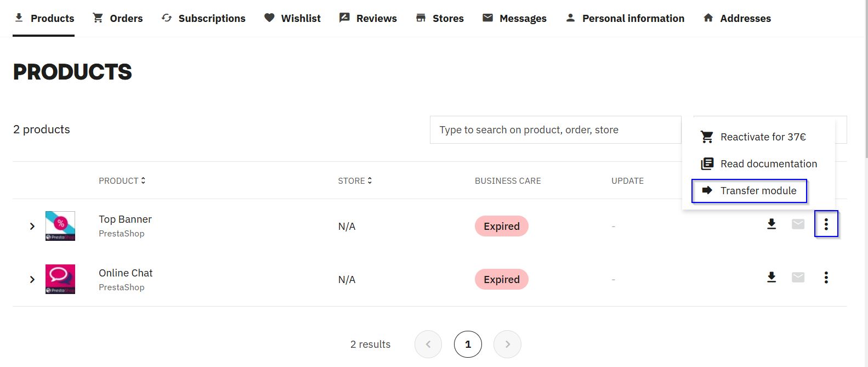Focus the product search field

tap(555, 130)
